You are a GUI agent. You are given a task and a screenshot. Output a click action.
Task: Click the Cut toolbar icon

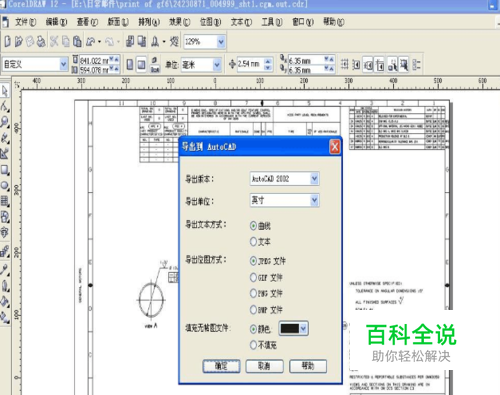[54, 42]
